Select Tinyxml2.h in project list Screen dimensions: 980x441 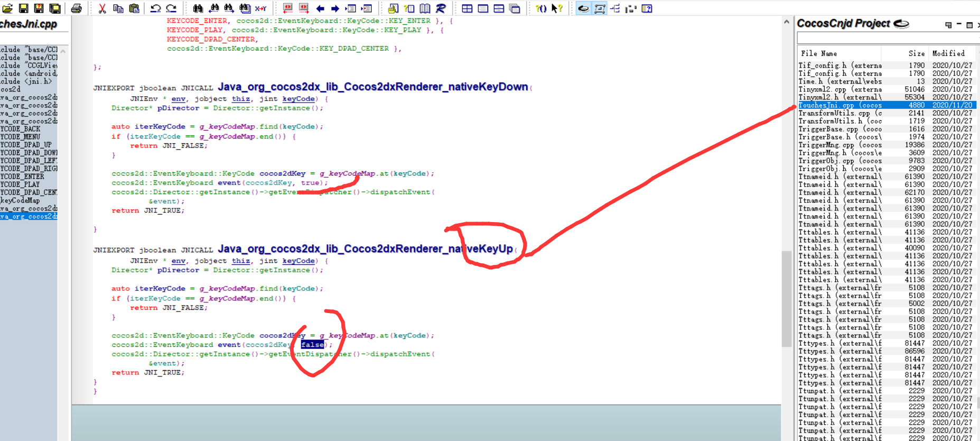click(886, 97)
